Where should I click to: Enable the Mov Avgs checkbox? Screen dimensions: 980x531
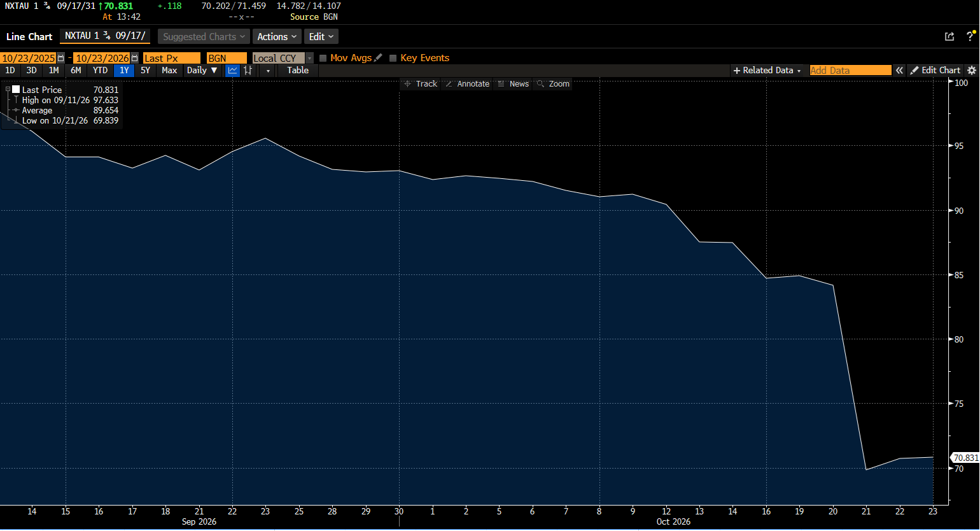(323, 58)
